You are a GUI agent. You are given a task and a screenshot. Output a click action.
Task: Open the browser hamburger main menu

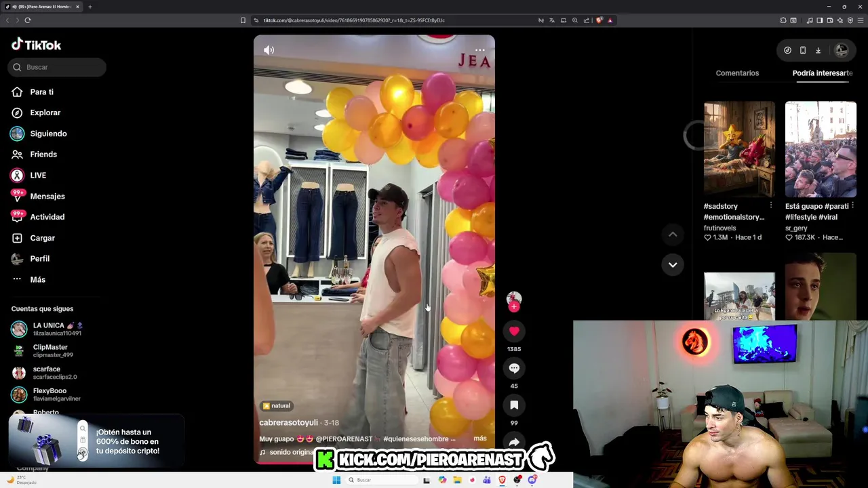tap(861, 20)
